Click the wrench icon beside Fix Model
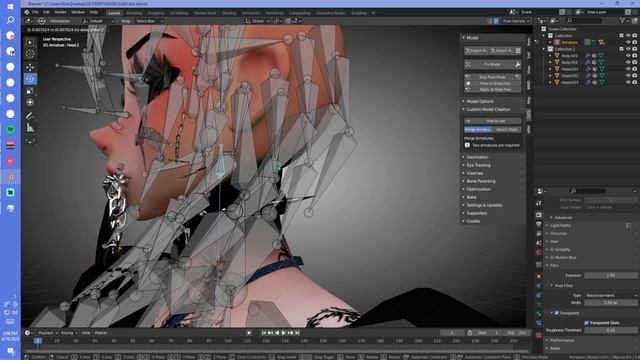 [x=518, y=64]
